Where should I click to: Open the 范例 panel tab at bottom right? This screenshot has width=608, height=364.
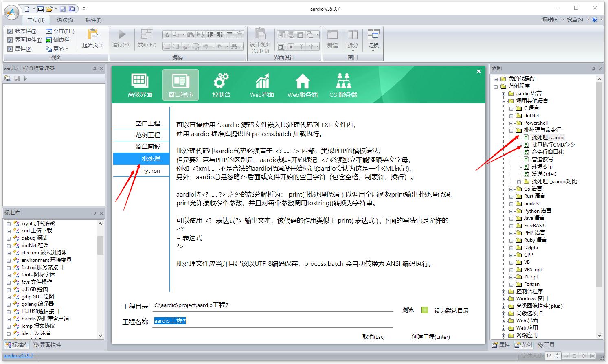pyautogui.click(x=523, y=344)
